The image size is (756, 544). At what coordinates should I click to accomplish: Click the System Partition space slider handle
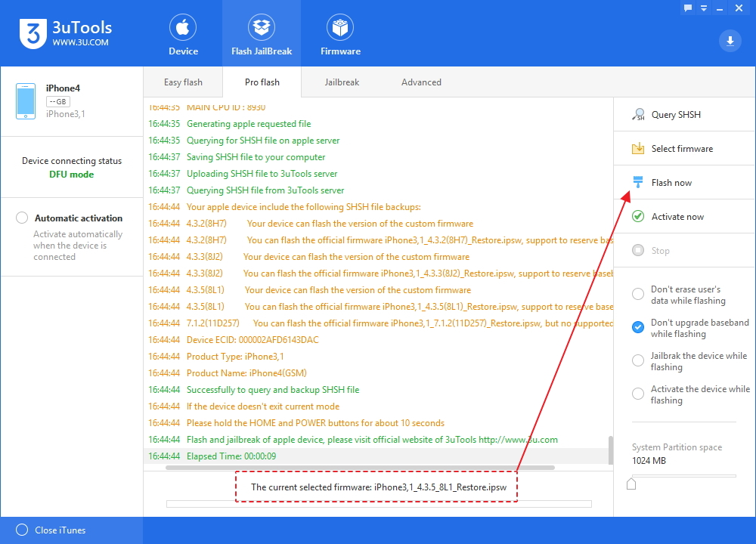click(x=631, y=484)
